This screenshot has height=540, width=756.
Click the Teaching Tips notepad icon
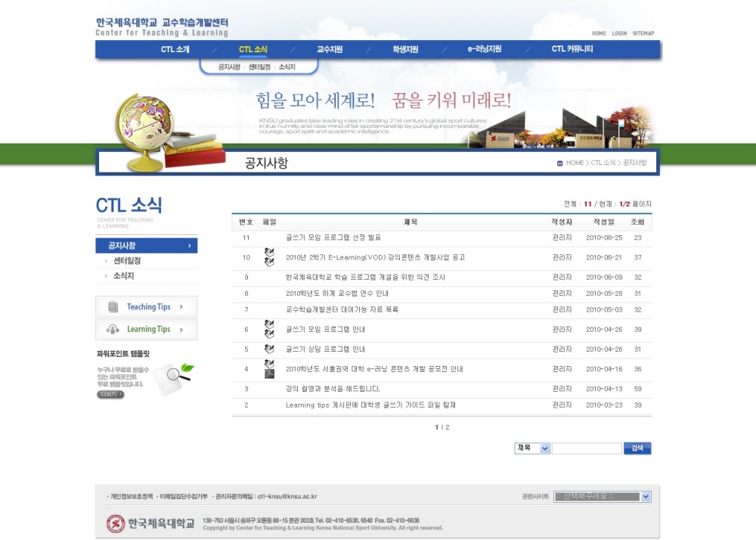113,307
